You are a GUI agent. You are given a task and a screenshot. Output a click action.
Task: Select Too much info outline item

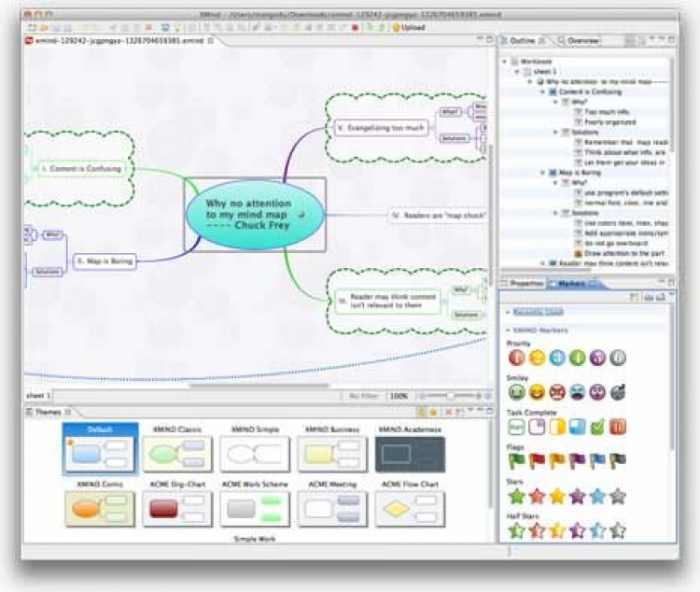point(608,112)
